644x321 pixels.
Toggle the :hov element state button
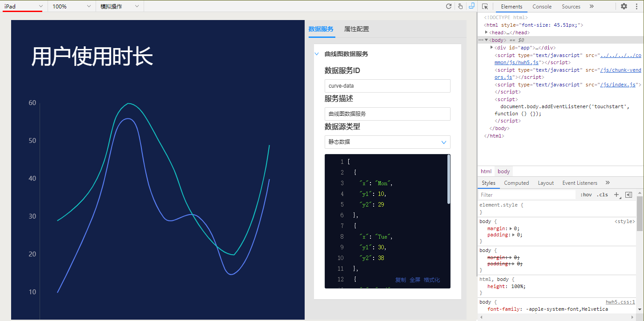[586, 195]
